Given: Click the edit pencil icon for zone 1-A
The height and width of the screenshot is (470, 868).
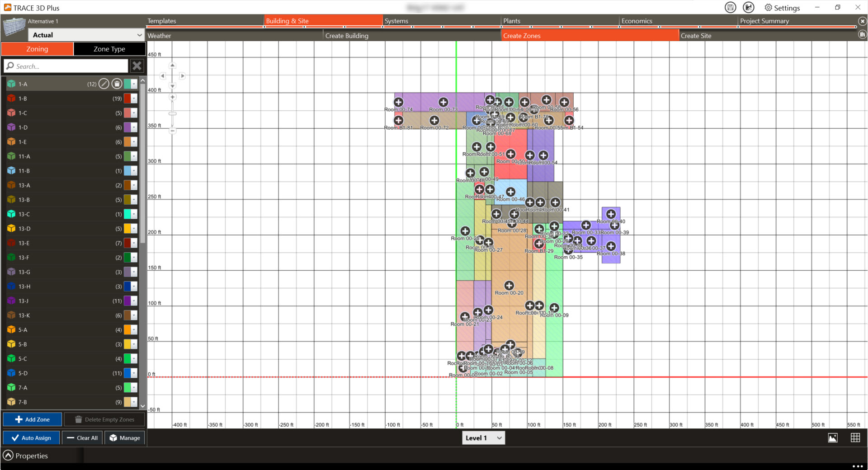Looking at the screenshot, I should 104,84.
